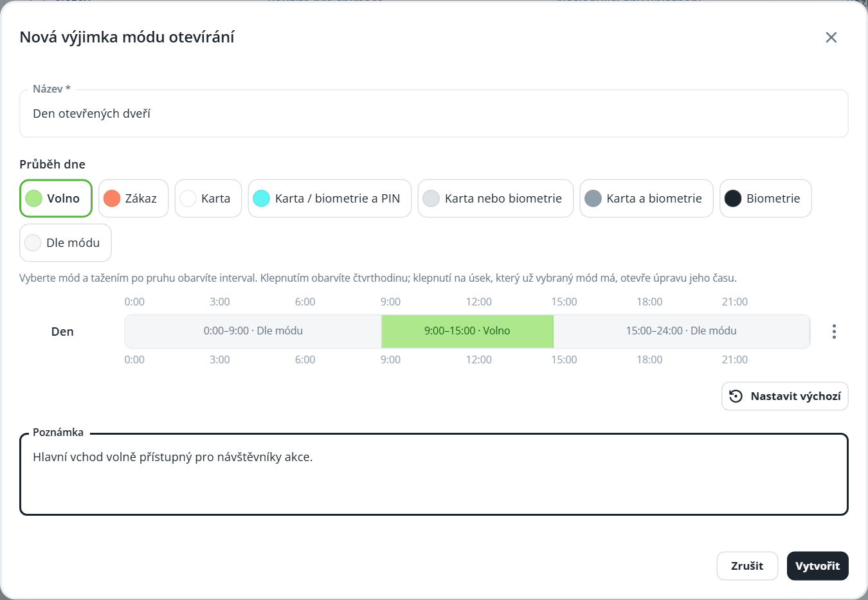Click the Den row label
868x600 pixels.
(x=62, y=332)
